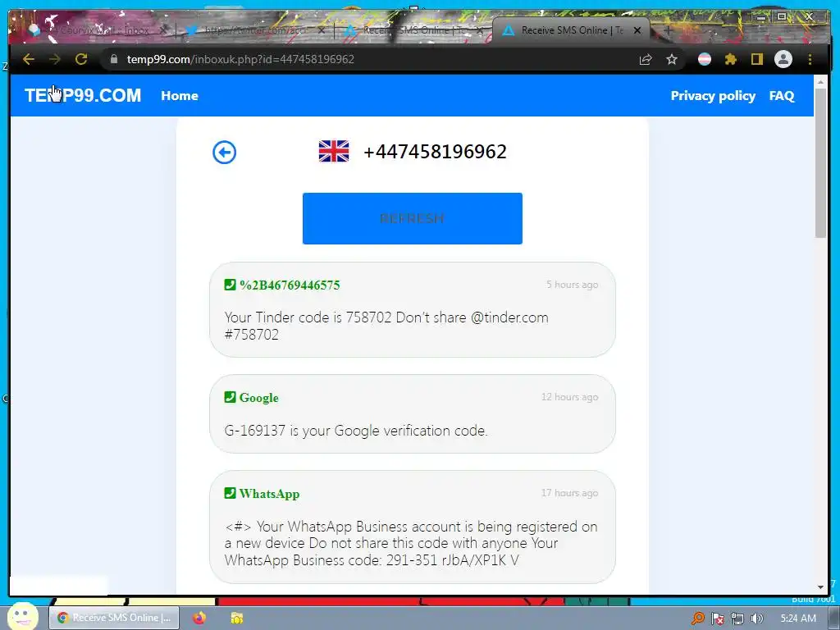Open a new browser tab with plus
The height and width of the screenshot is (630, 840).
668,30
